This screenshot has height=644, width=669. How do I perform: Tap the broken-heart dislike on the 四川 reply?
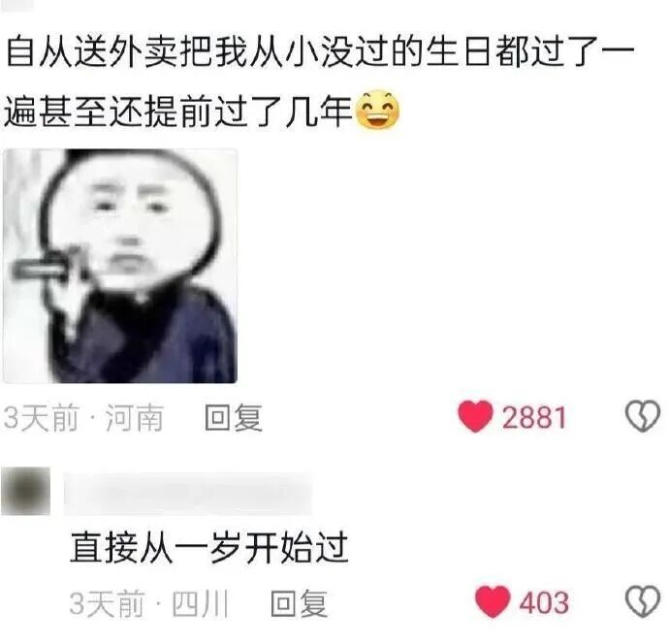(x=643, y=601)
